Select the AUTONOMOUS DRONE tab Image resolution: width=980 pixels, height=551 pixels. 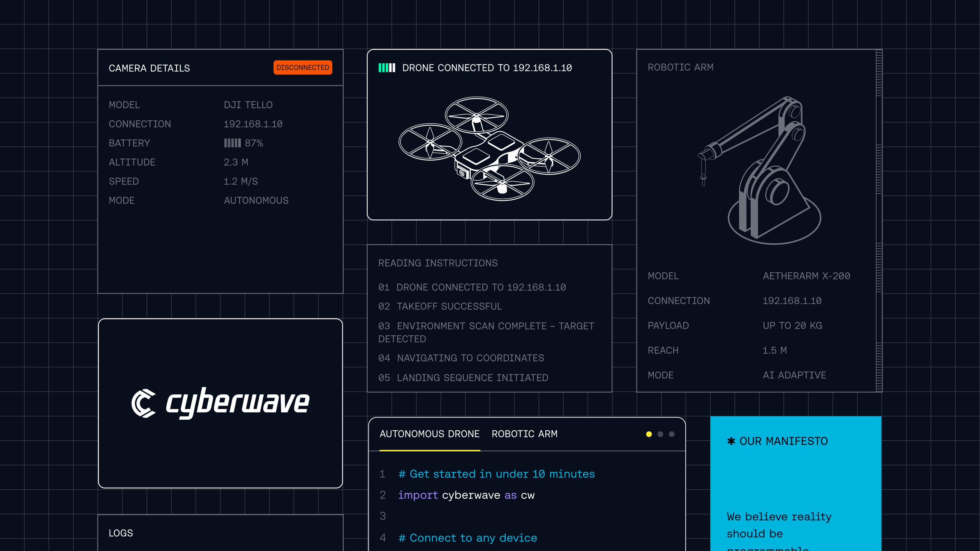coord(430,433)
